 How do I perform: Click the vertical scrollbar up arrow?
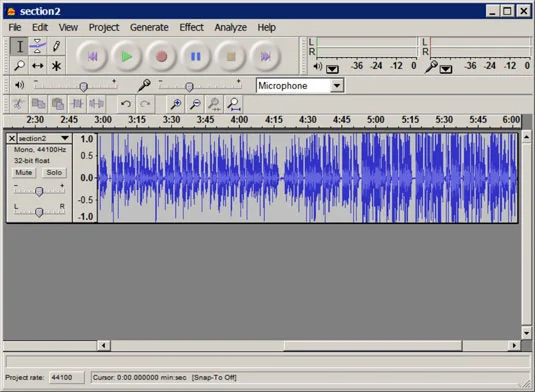[x=526, y=137]
